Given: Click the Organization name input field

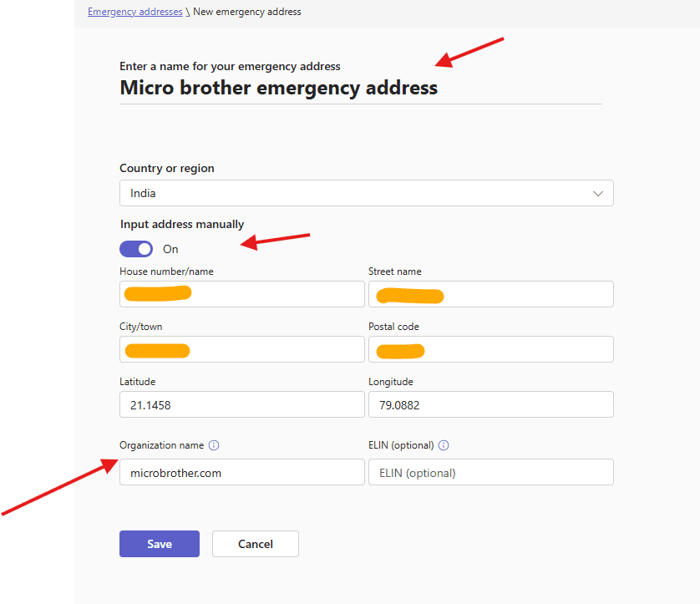Looking at the screenshot, I should point(242,472).
